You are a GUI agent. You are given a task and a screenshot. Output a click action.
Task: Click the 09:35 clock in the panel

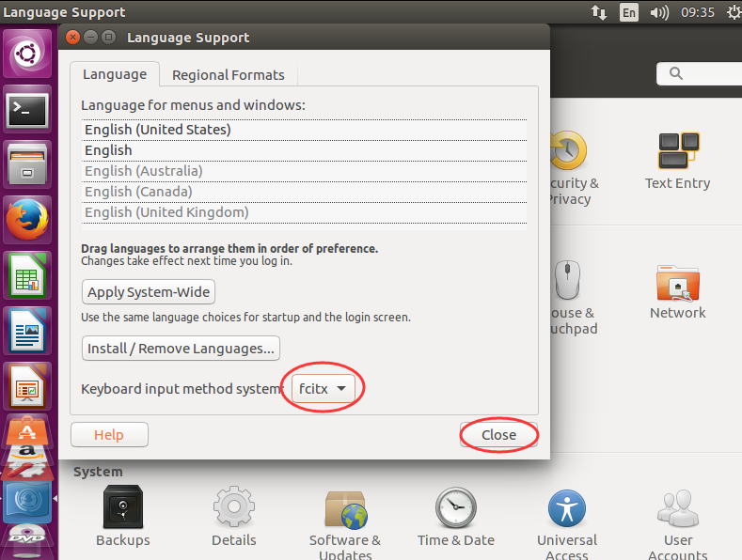click(x=698, y=12)
